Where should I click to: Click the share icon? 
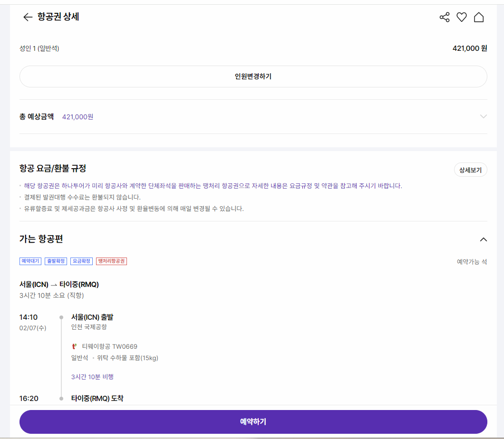tap(444, 17)
